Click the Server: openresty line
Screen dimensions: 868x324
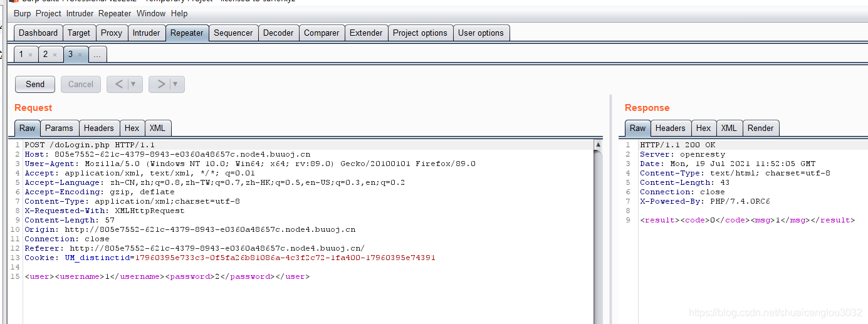pyautogui.click(x=682, y=154)
